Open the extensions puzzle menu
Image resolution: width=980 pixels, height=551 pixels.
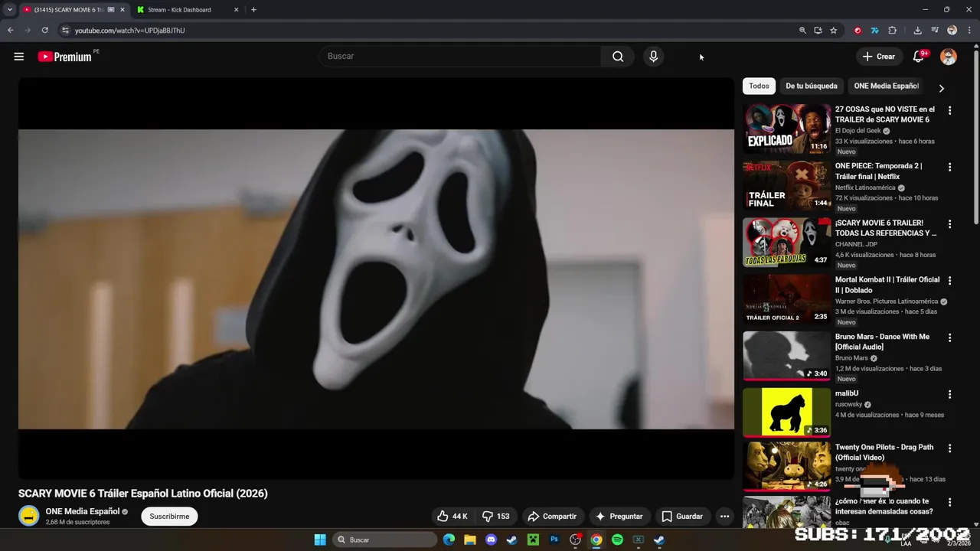(892, 31)
